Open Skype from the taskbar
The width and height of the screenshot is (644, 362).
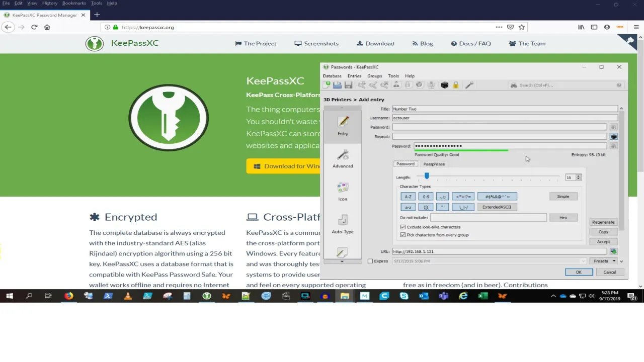(404, 296)
